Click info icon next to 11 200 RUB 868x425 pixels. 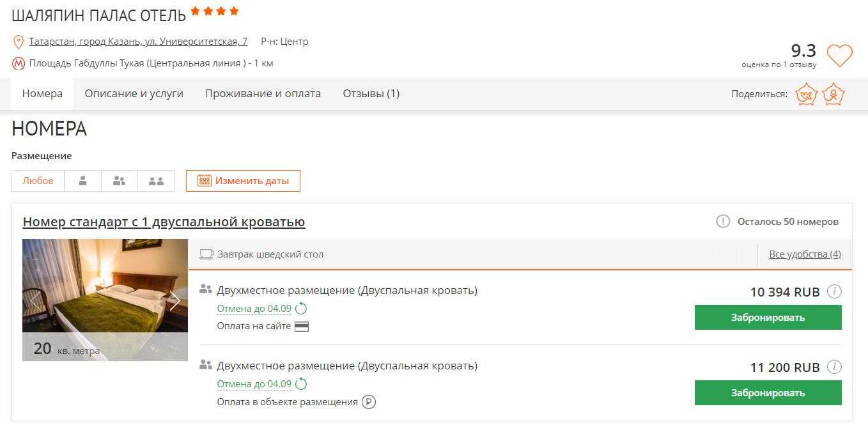coord(834,367)
